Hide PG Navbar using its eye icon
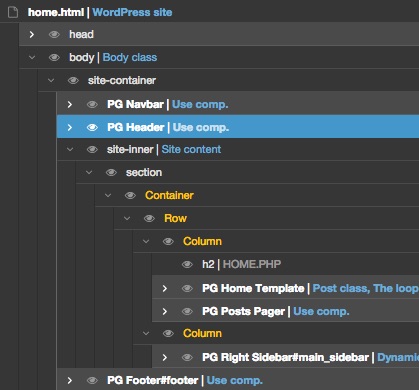Viewport: 419px width, 390px height. (92, 104)
